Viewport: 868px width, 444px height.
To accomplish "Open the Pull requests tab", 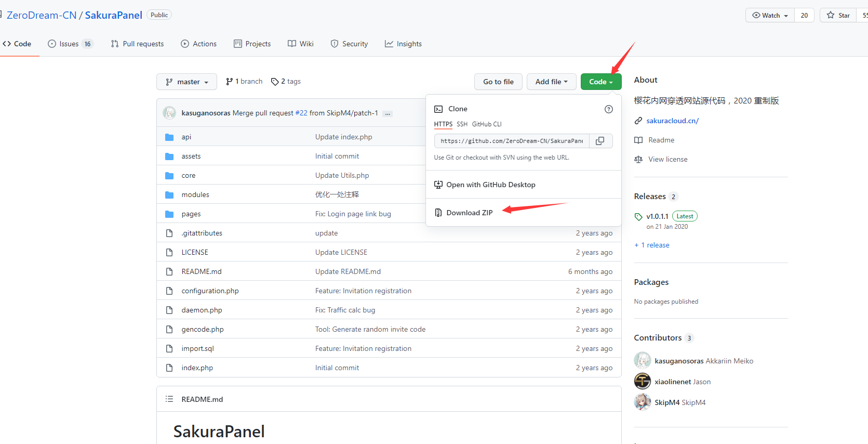I will pyautogui.click(x=137, y=44).
